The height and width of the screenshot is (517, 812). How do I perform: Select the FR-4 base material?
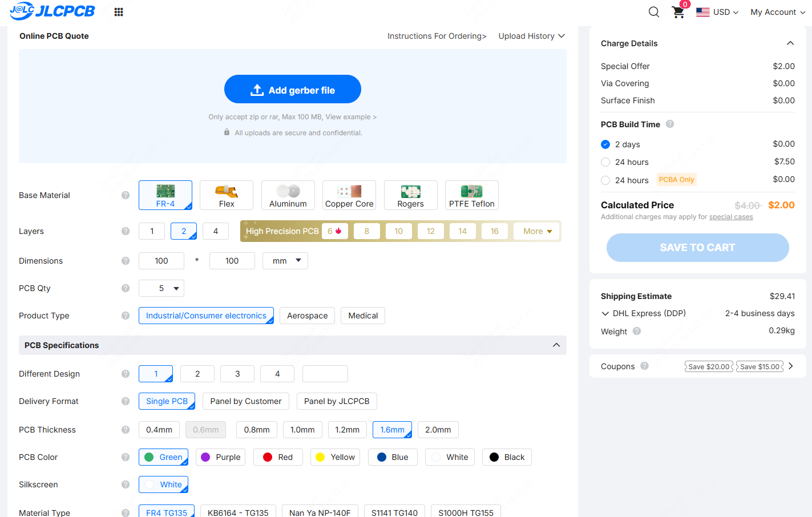pyautogui.click(x=165, y=195)
